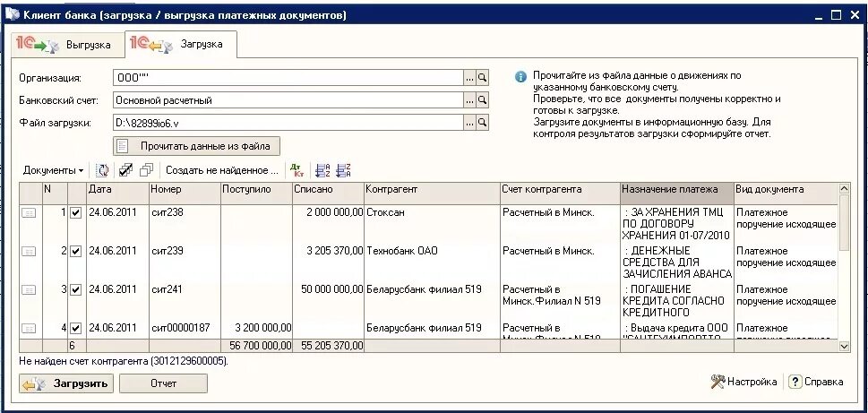Toggle checkbox for row 4 сит00000187
Image resolution: width=868 pixels, height=413 pixels.
click(76, 328)
